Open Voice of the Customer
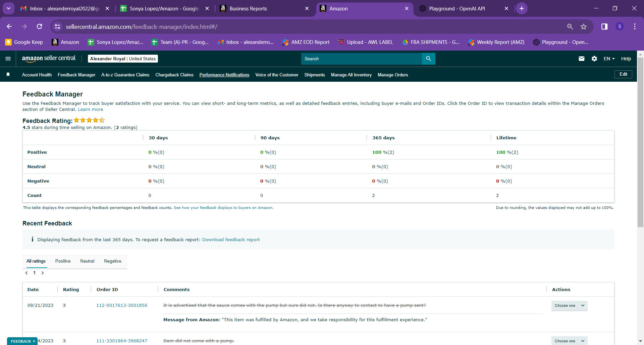 point(277,75)
